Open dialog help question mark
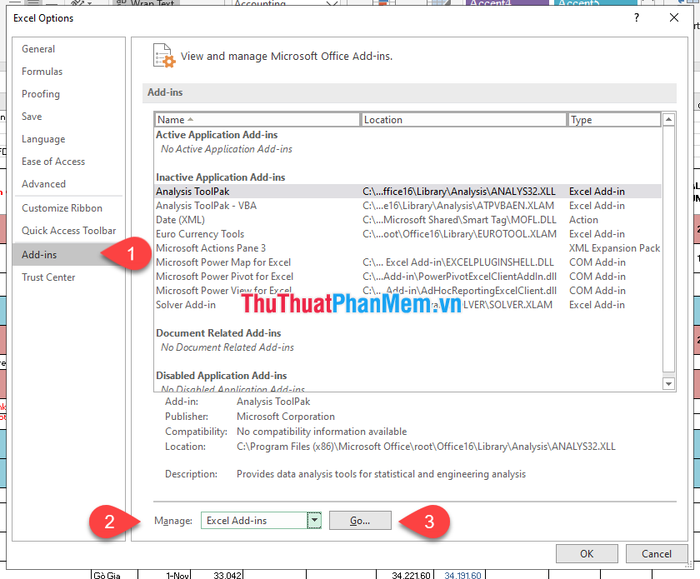This screenshot has width=700, height=579. click(x=637, y=18)
